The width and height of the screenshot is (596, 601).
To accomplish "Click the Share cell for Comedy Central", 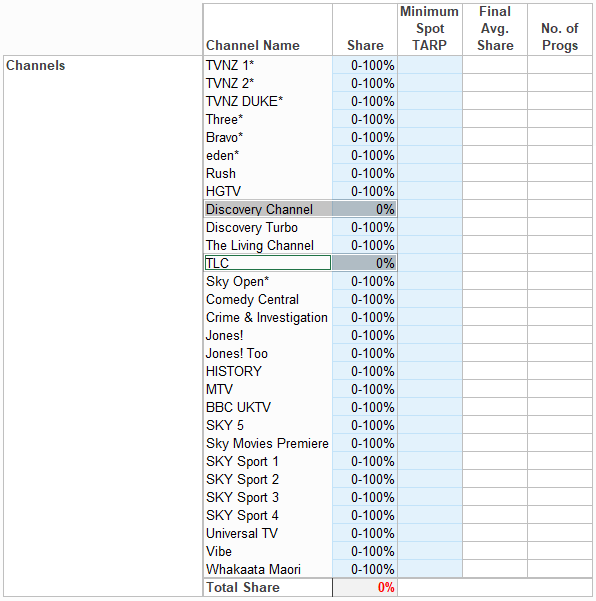I will click(x=365, y=299).
